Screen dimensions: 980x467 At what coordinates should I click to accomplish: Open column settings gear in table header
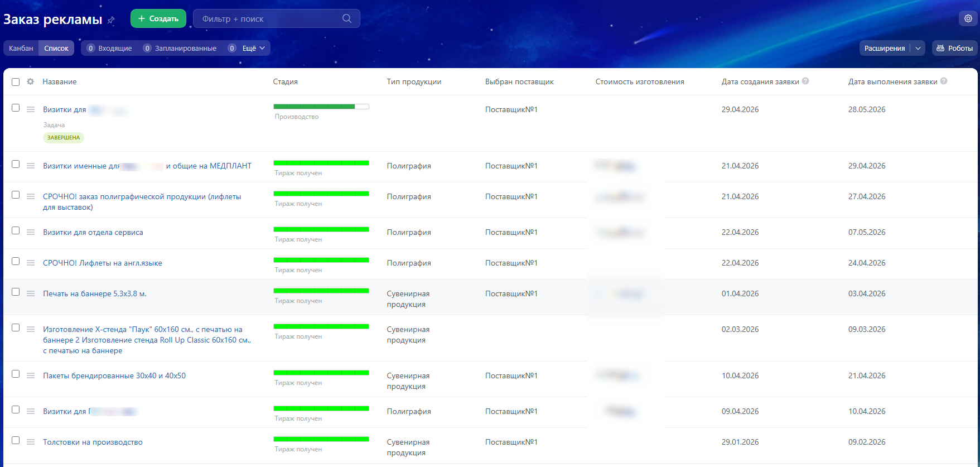(31, 81)
